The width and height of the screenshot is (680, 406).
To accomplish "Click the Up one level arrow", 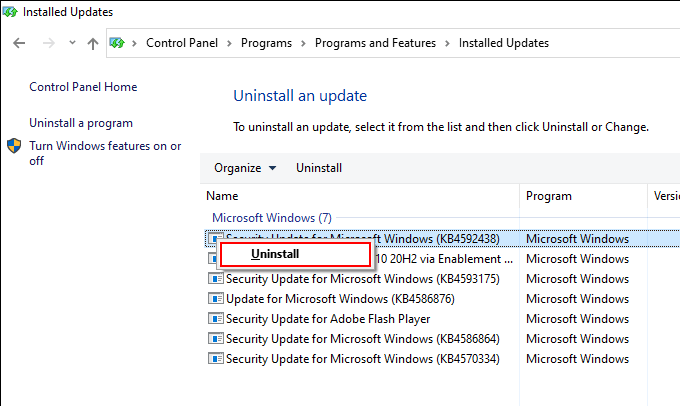I will [x=93, y=43].
